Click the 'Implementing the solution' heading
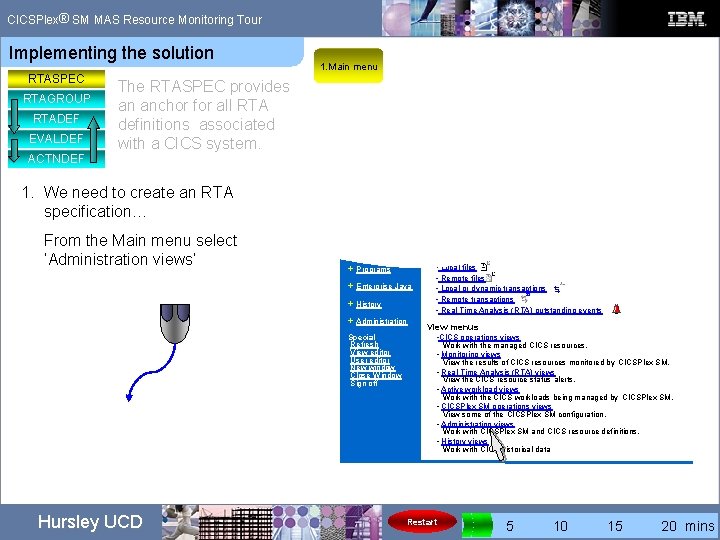 111,53
